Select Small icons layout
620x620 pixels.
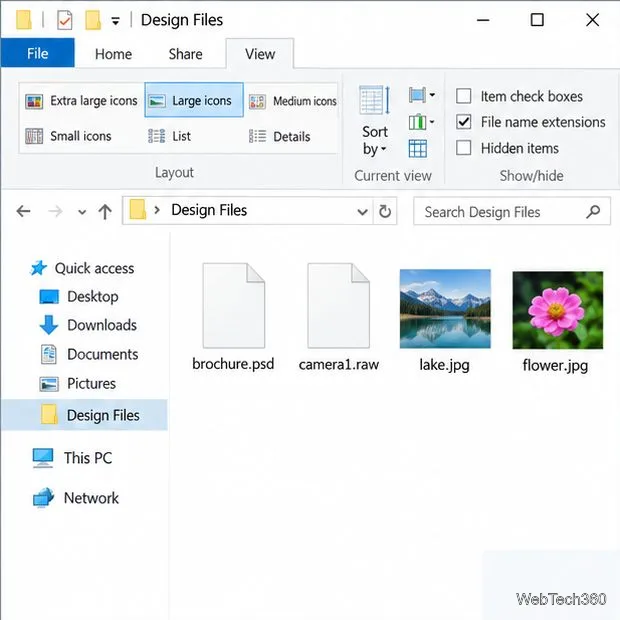(68, 136)
